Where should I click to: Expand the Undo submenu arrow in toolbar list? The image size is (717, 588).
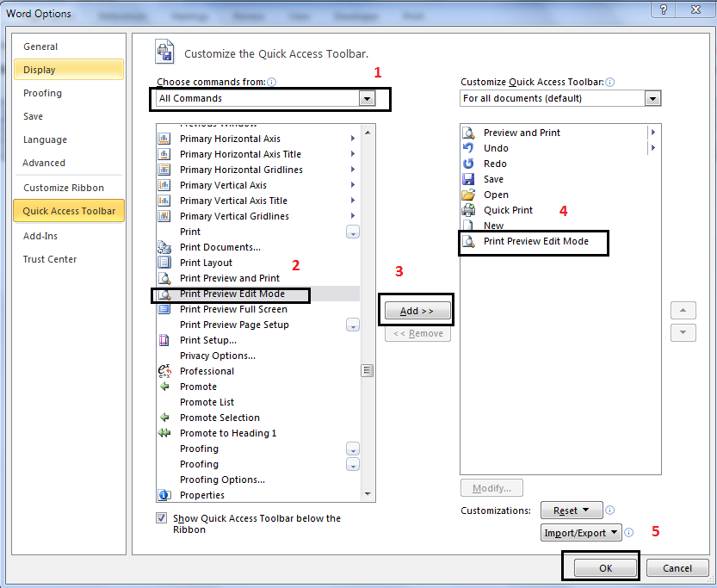(x=653, y=148)
